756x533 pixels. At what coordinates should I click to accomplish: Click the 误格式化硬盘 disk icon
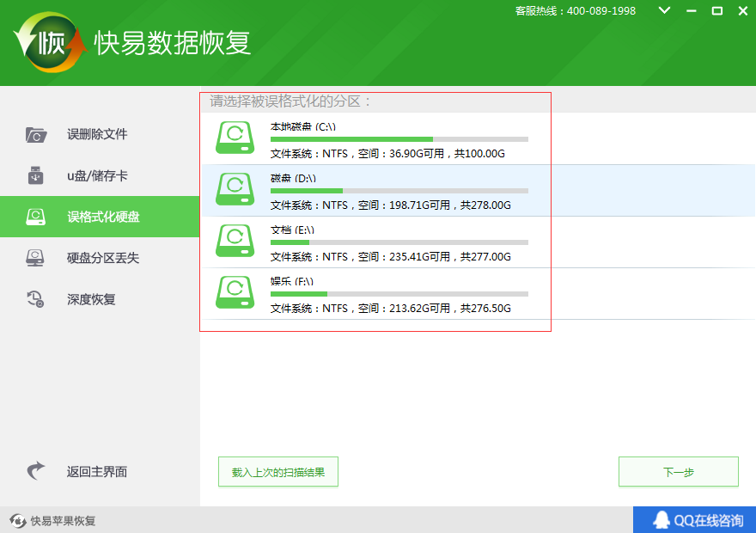click(x=36, y=217)
